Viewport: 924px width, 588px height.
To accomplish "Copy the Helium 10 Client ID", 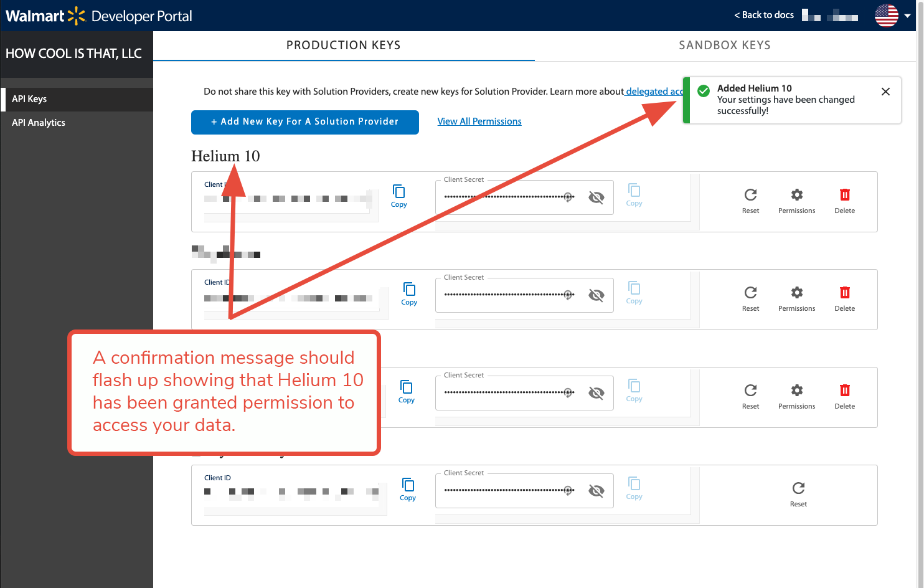I will 398,196.
